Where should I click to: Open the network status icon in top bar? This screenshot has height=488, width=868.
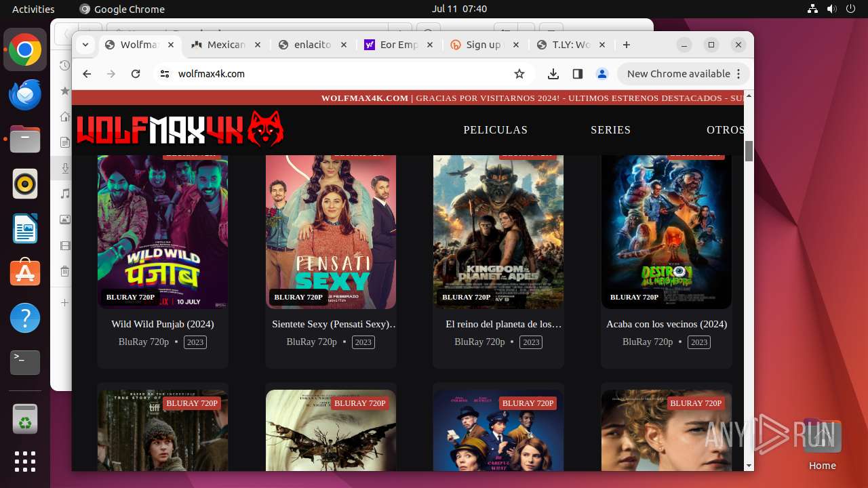(x=813, y=9)
